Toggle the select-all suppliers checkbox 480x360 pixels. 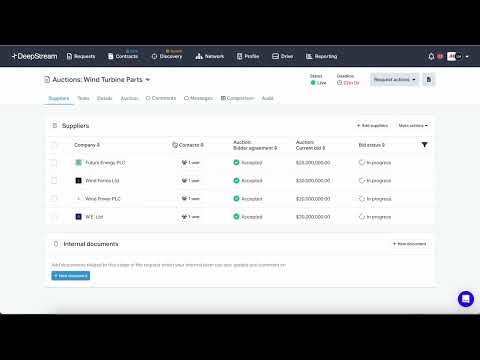(54, 145)
